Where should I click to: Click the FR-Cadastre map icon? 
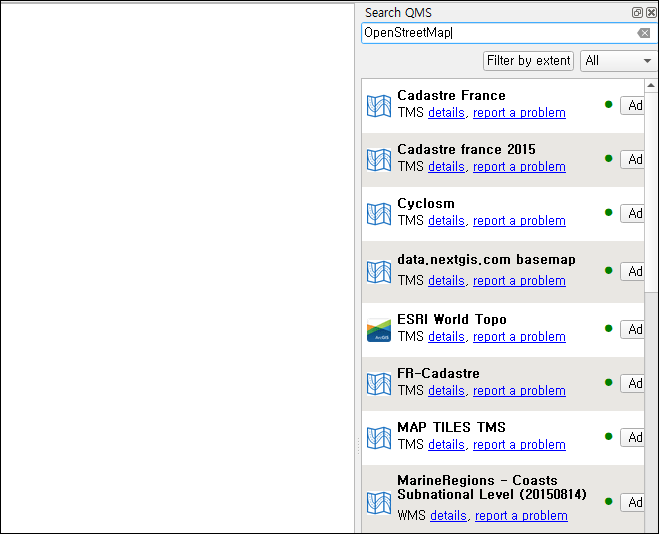[379, 384]
